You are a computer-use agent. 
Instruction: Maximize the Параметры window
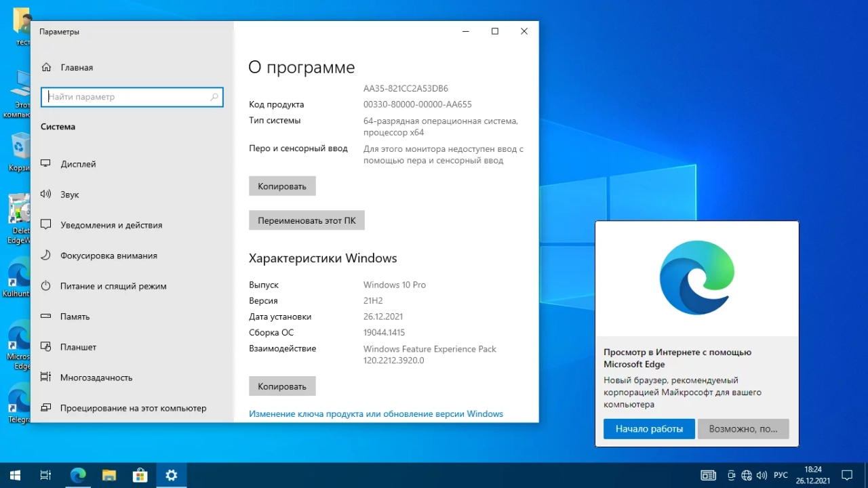pyautogui.click(x=495, y=31)
